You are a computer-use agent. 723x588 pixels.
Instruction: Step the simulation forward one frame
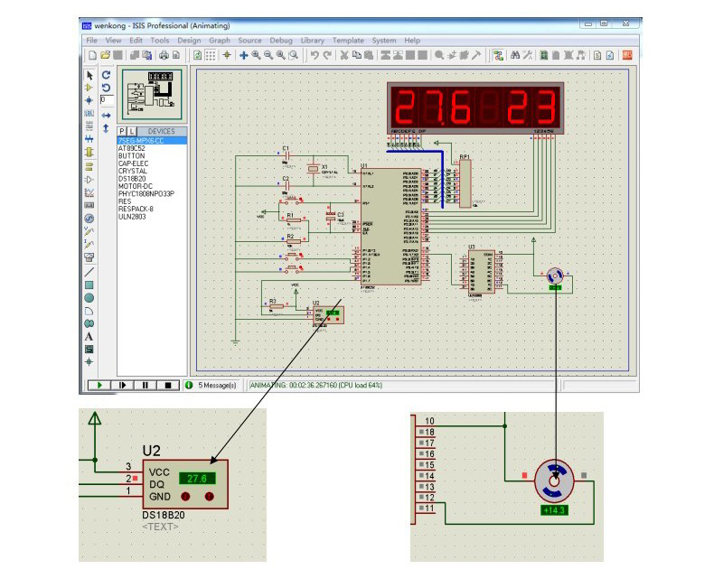pyautogui.click(x=122, y=385)
